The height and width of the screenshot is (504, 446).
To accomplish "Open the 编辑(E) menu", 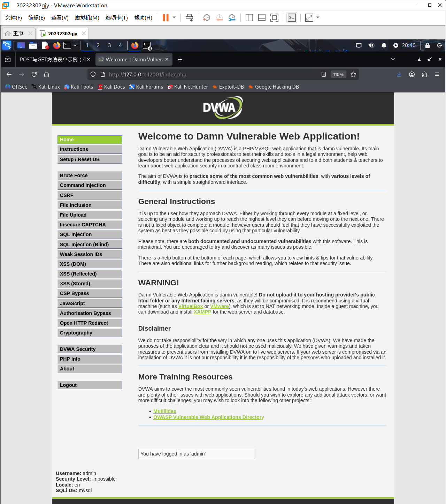I will (x=37, y=18).
